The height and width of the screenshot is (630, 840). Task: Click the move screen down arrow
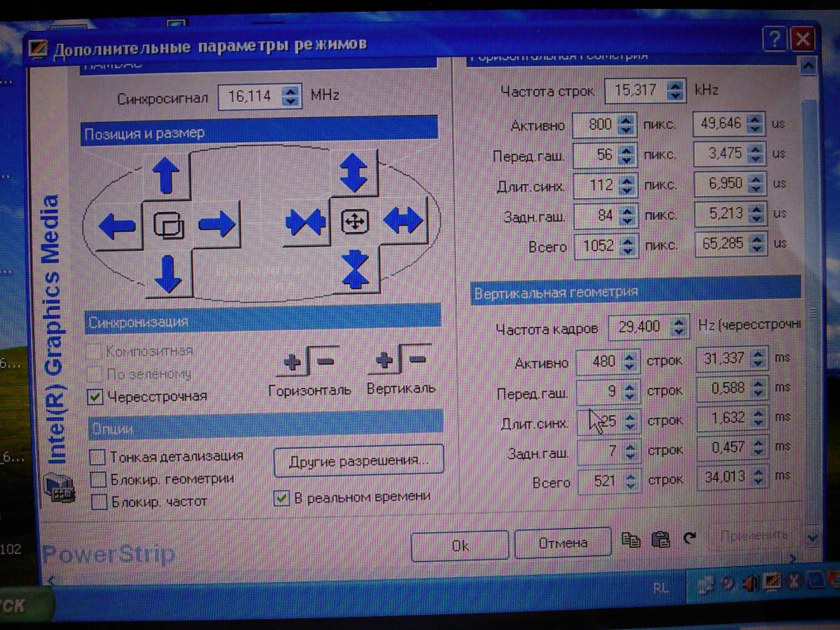pyautogui.click(x=167, y=274)
